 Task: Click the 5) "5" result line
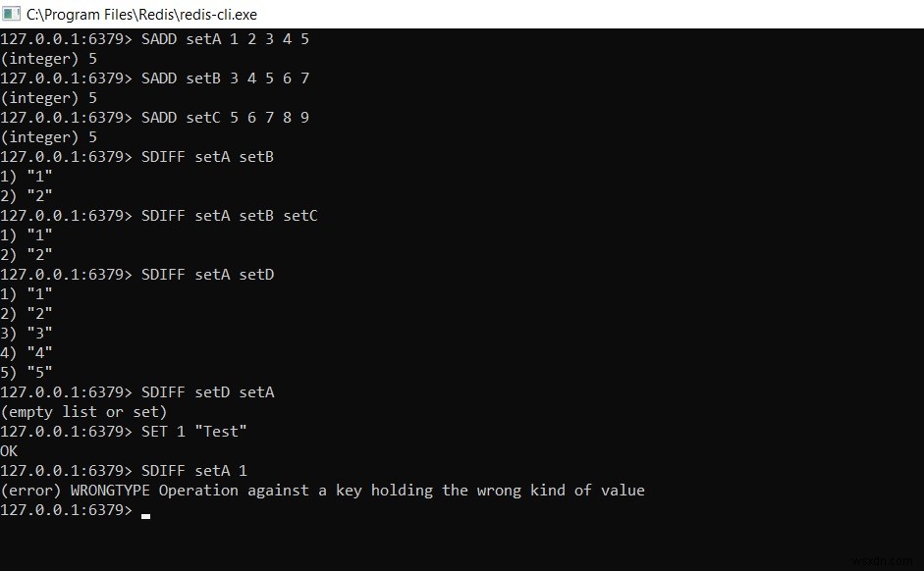[x=27, y=373]
